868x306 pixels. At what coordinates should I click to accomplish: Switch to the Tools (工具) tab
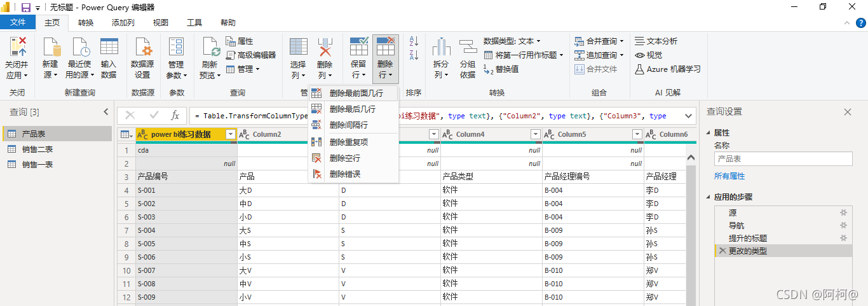194,22
